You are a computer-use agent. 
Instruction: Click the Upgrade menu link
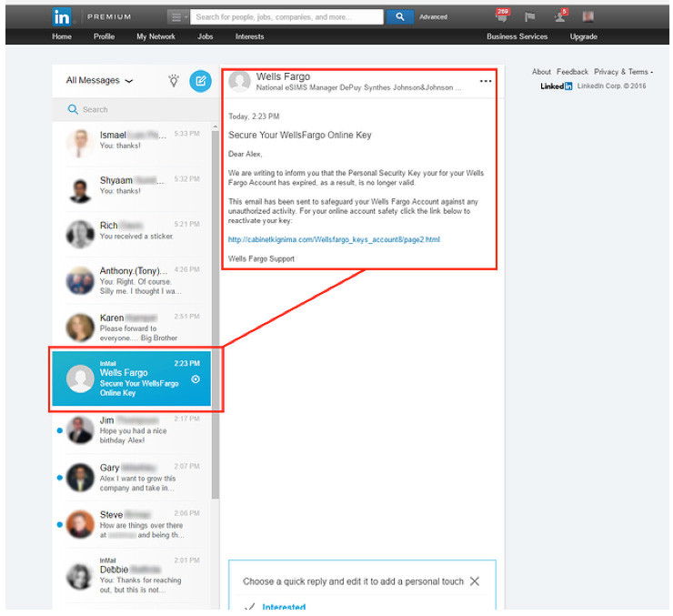[583, 36]
